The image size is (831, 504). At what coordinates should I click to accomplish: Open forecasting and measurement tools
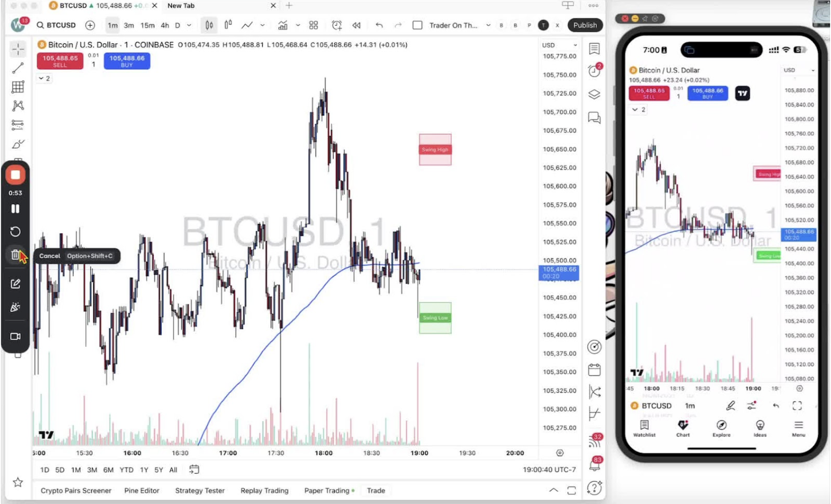click(x=18, y=125)
